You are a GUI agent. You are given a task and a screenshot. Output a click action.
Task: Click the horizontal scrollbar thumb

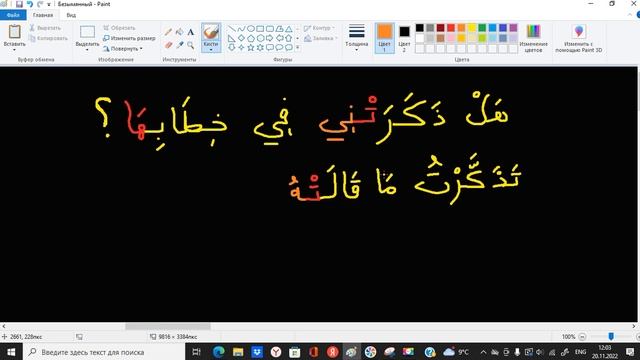[x=168, y=326]
